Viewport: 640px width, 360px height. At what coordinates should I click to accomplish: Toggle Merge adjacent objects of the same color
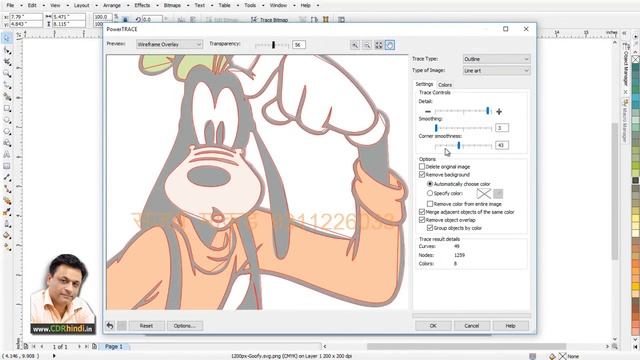pyautogui.click(x=422, y=212)
